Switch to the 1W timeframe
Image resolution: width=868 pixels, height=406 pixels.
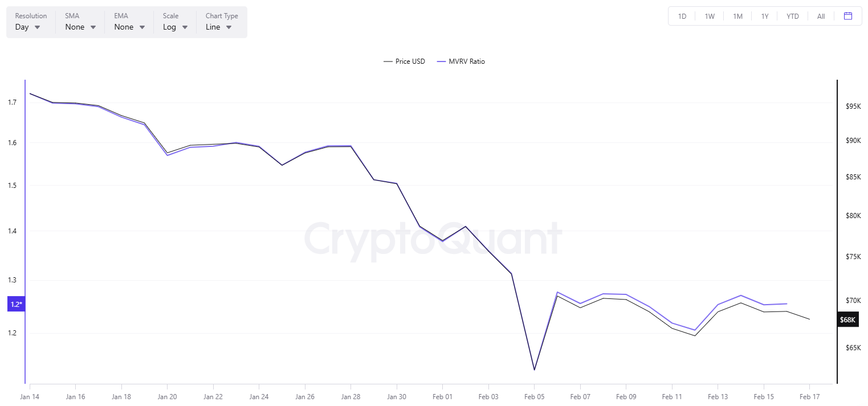pos(710,16)
